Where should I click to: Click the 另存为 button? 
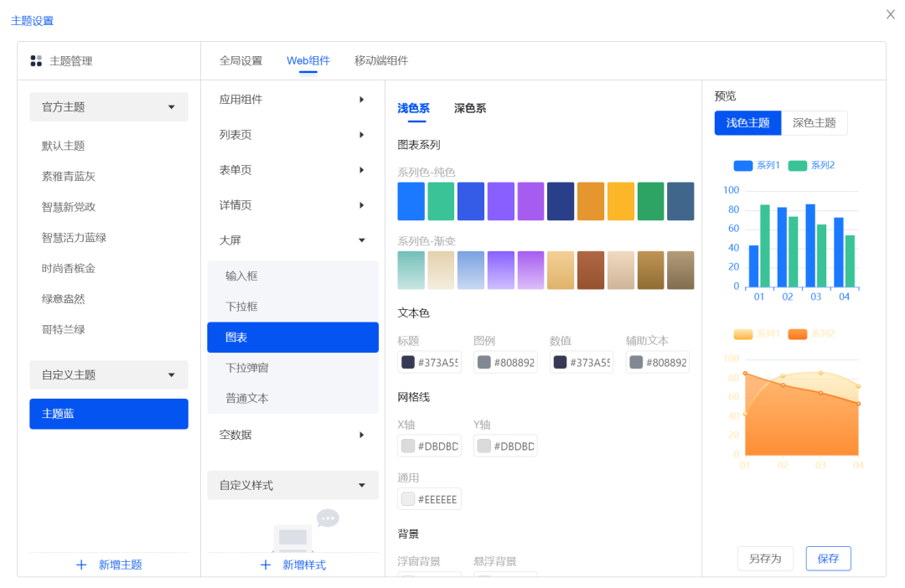(x=765, y=558)
